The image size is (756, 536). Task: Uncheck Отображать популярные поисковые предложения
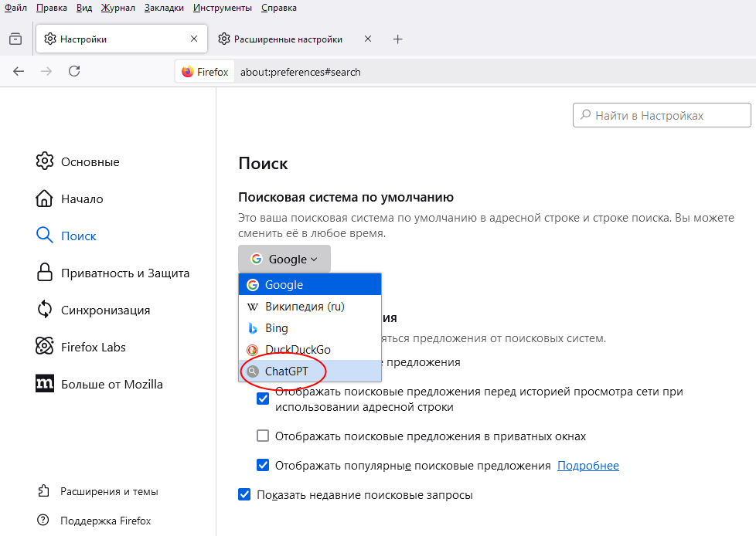263,465
